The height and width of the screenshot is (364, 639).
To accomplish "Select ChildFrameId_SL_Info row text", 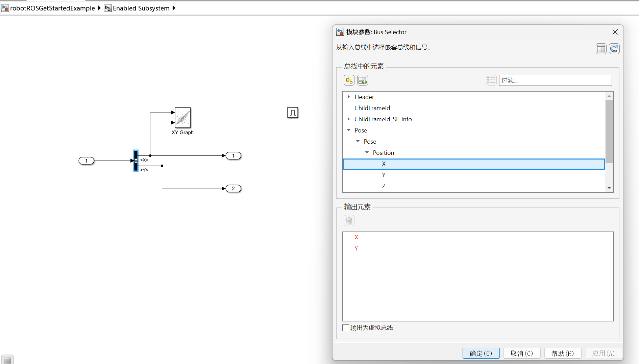I will coord(383,119).
